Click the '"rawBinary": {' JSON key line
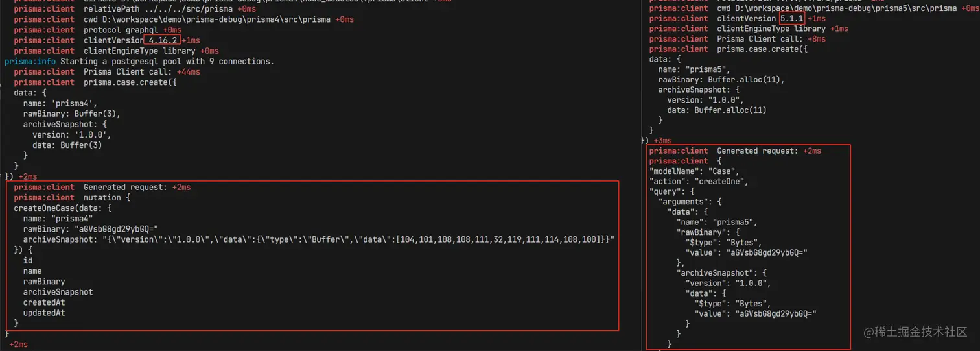The height and width of the screenshot is (351, 980). 707,232
